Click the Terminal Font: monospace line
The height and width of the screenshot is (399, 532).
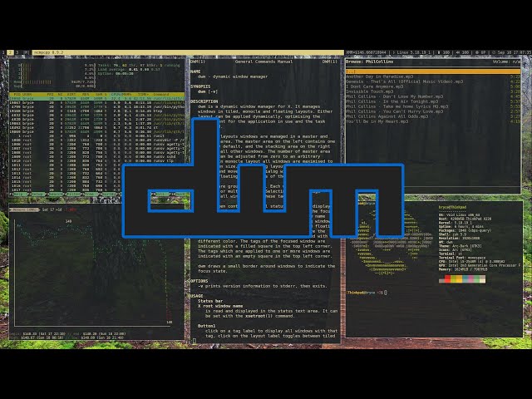(463, 258)
